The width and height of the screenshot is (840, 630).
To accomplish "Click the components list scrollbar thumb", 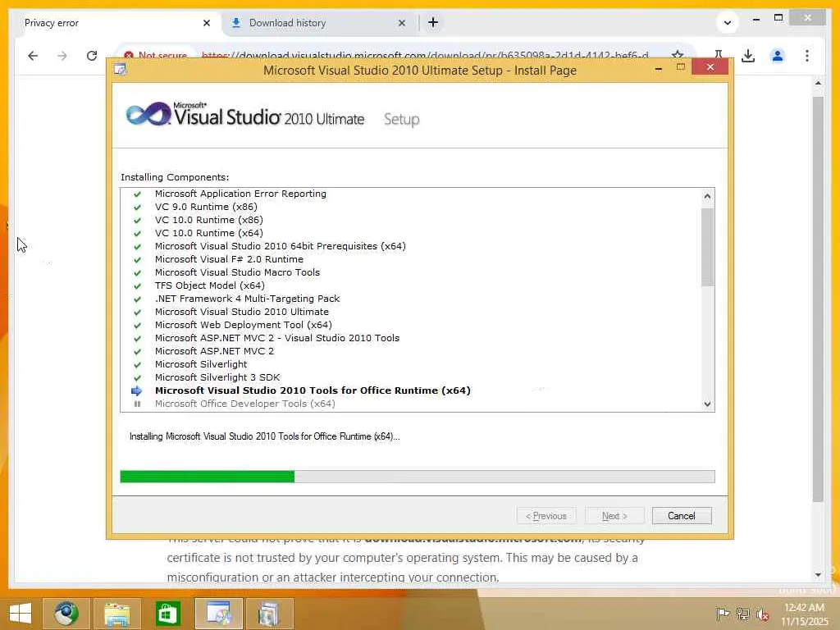I will click(707, 248).
